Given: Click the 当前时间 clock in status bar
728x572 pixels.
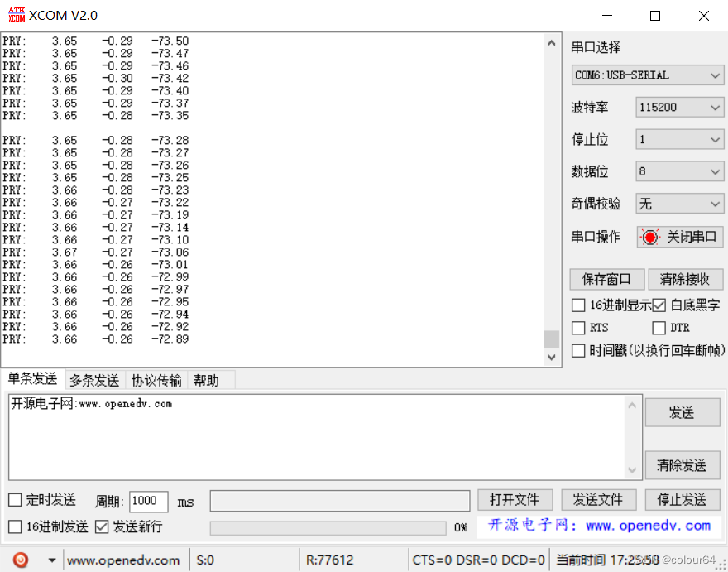Looking at the screenshot, I should (608, 560).
